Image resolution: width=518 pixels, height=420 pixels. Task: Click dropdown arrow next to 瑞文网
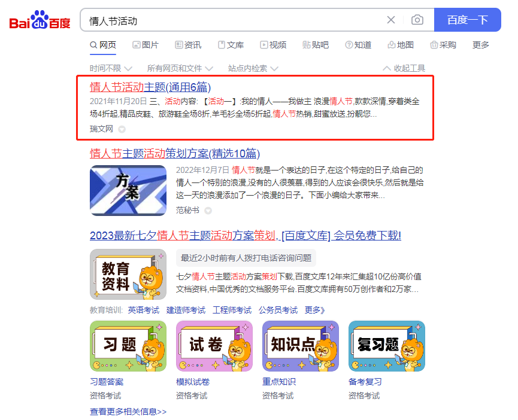(x=122, y=129)
